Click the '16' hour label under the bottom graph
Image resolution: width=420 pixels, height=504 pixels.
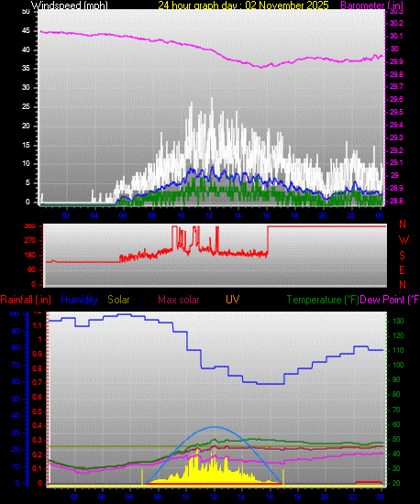270,497
